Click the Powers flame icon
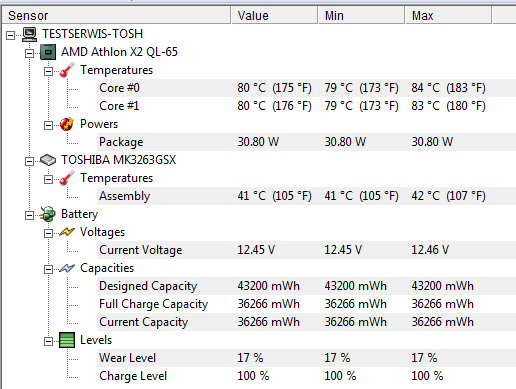The height and width of the screenshot is (389, 516). 67,124
